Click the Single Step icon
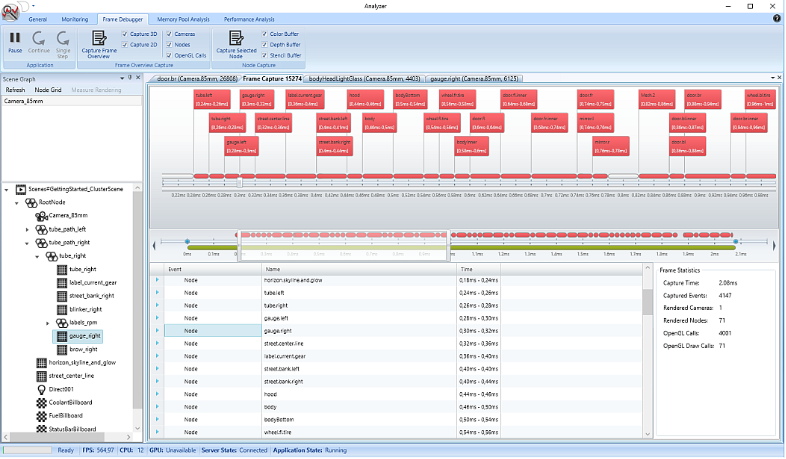Image resolution: width=786 pixels, height=459 pixels. pyautogui.click(x=63, y=38)
